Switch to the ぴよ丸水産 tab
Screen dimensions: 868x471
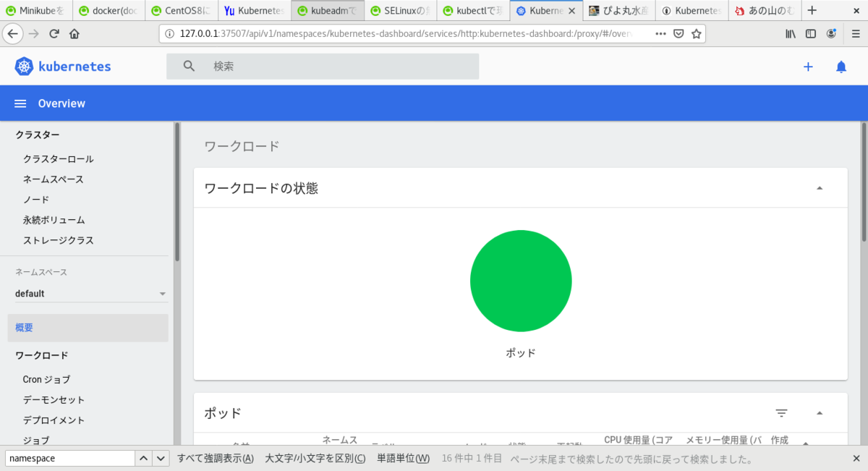(620, 11)
